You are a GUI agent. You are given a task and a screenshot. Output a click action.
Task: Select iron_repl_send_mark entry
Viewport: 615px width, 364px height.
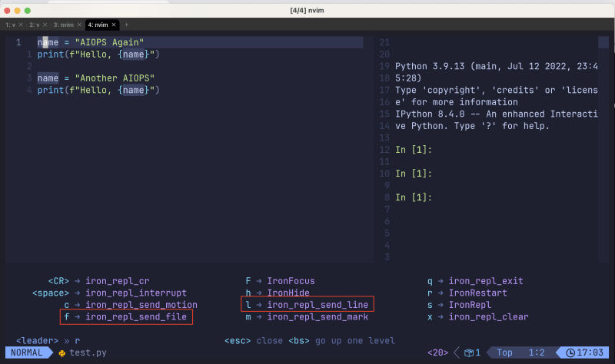[x=307, y=316]
